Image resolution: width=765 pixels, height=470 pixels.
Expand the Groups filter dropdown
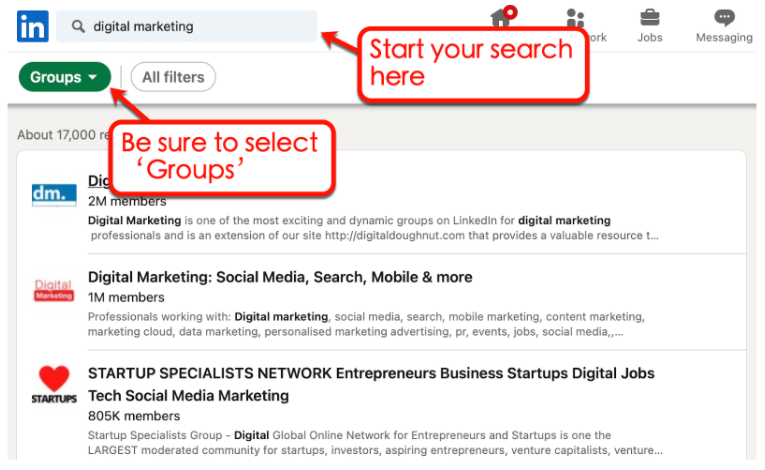(x=64, y=77)
